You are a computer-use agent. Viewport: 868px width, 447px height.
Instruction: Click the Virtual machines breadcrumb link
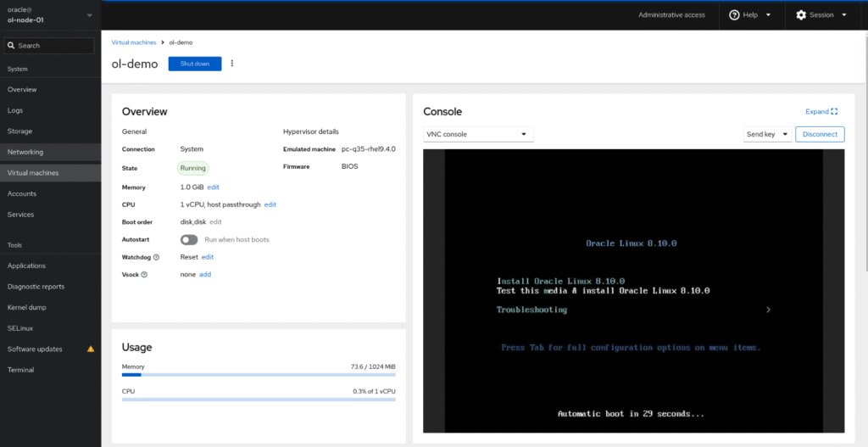134,42
